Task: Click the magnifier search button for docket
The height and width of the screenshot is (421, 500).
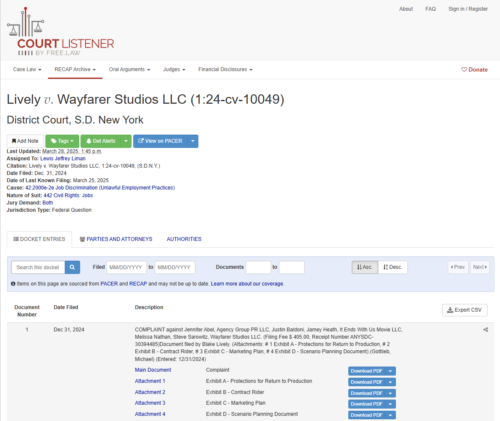Action: pos(72,267)
